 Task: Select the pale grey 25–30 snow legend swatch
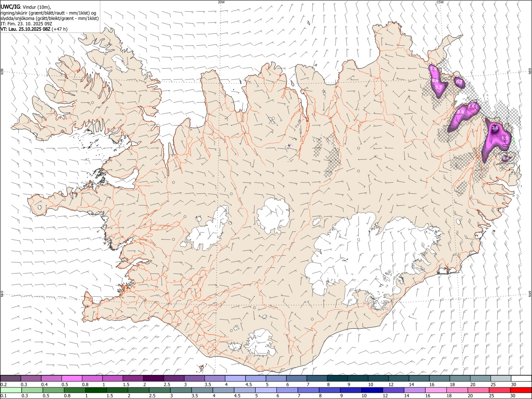(x=500, y=379)
